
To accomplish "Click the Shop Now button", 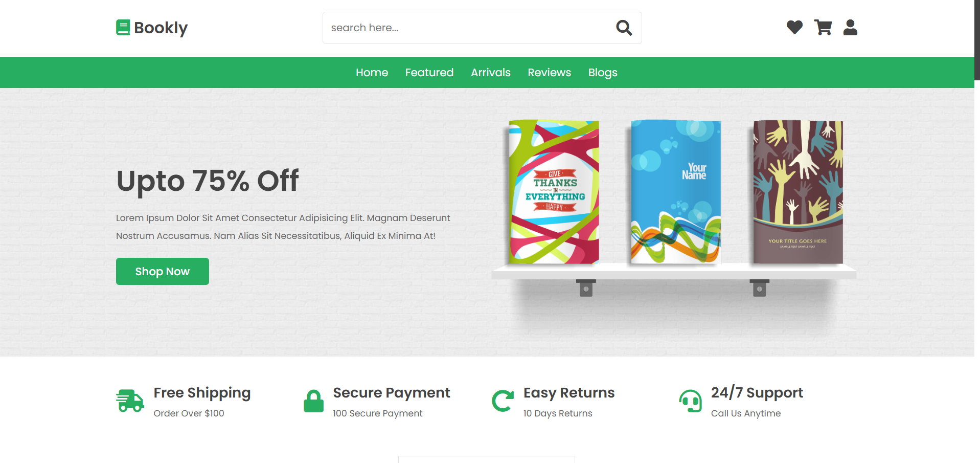I will pos(163,271).
